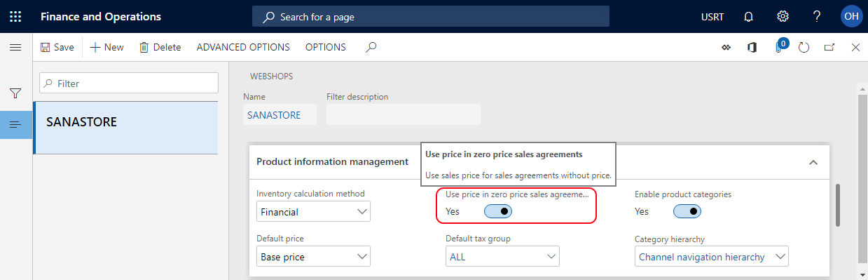Open the Inventory calculation method dropdown

tap(313, 211)
